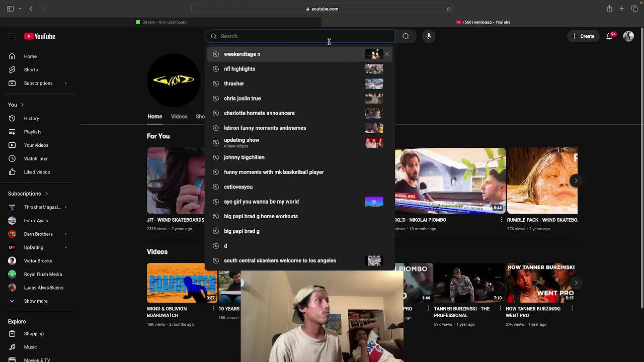Select 'south central skankers welcome to los angeles'
The image size is (644, 362).
click(300, 260)
